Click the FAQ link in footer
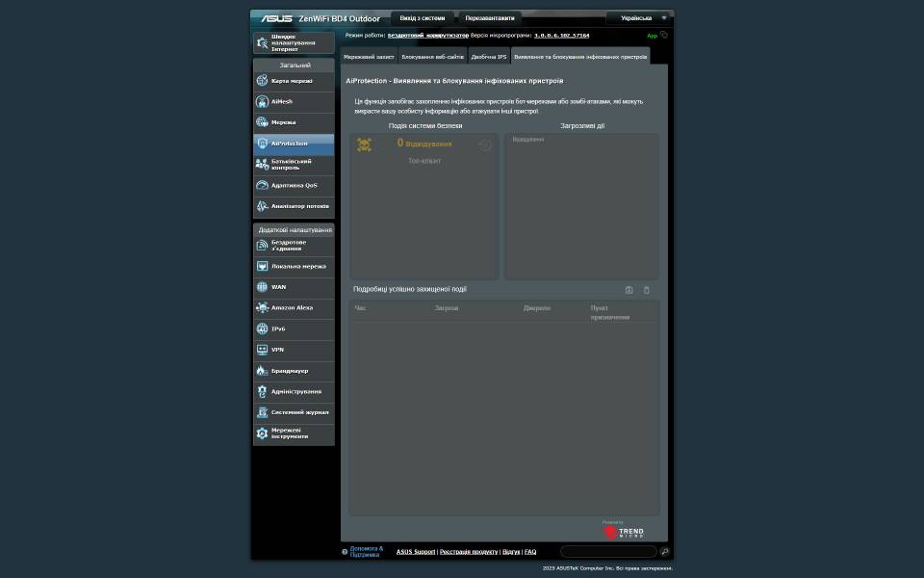Image resolution: width=924 pixels, height=578 pixels. click(x=530, y=552)
